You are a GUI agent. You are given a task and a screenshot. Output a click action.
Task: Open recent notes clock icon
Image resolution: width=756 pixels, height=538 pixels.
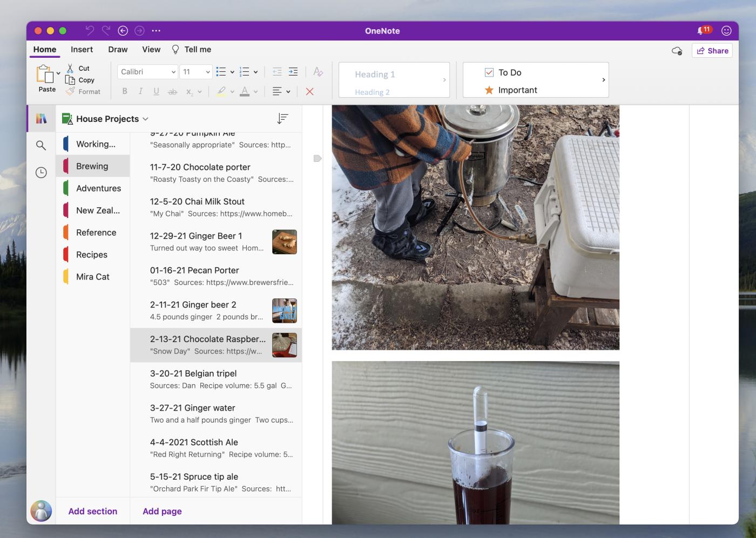41,173
